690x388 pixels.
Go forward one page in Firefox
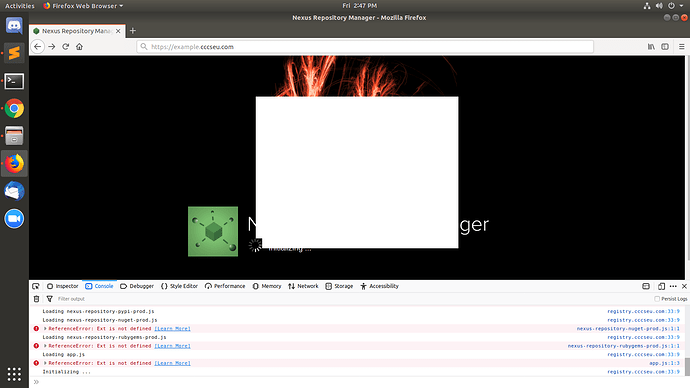pos(51,47)
